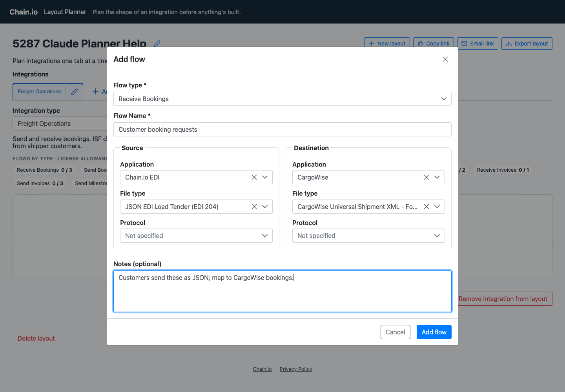Viewport: 565px width, 392px height.
Task: Open the Chain.io footer link
Action: 262,369
